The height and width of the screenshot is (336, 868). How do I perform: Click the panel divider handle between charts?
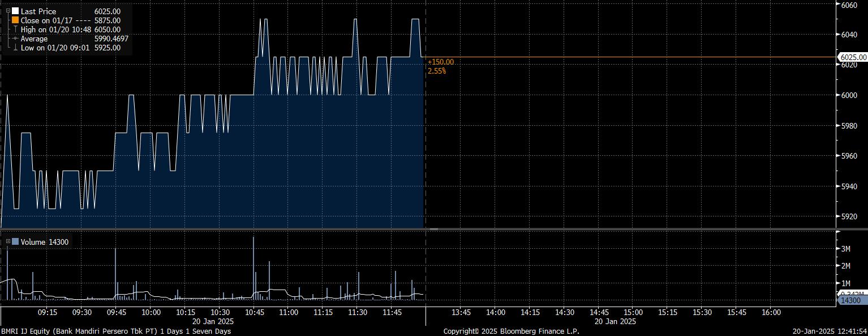coord(433,229)
